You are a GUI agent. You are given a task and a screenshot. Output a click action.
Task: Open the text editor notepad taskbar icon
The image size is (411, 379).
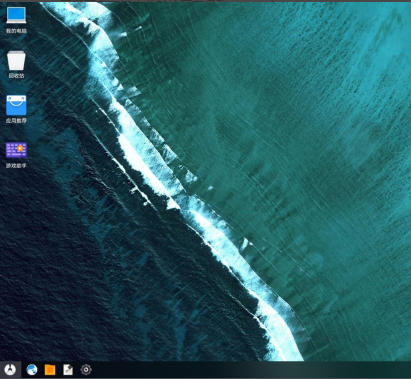pos(68,369)
